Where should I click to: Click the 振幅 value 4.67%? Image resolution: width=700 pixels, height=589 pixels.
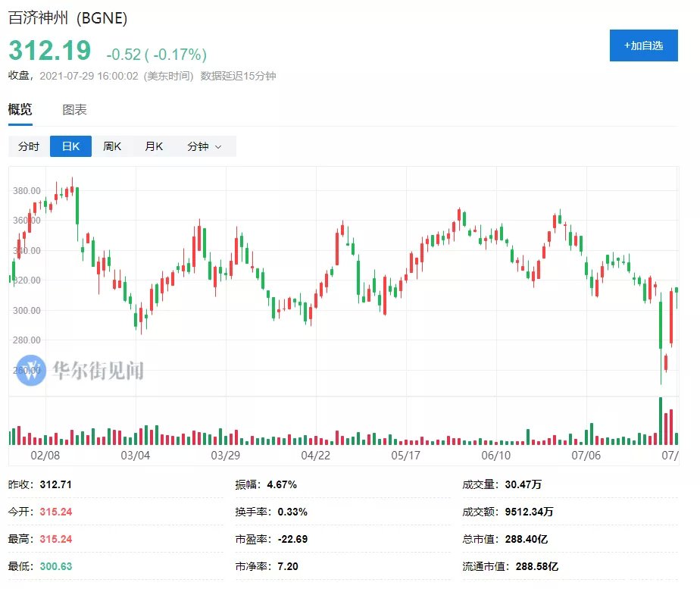[282, 484]
